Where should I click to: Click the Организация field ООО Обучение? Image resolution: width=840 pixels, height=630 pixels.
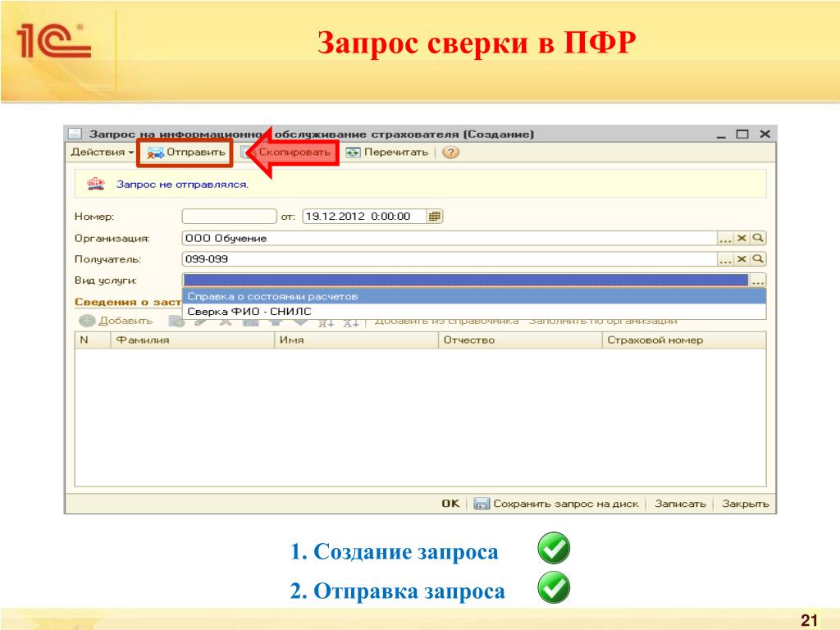pos(449,239)
